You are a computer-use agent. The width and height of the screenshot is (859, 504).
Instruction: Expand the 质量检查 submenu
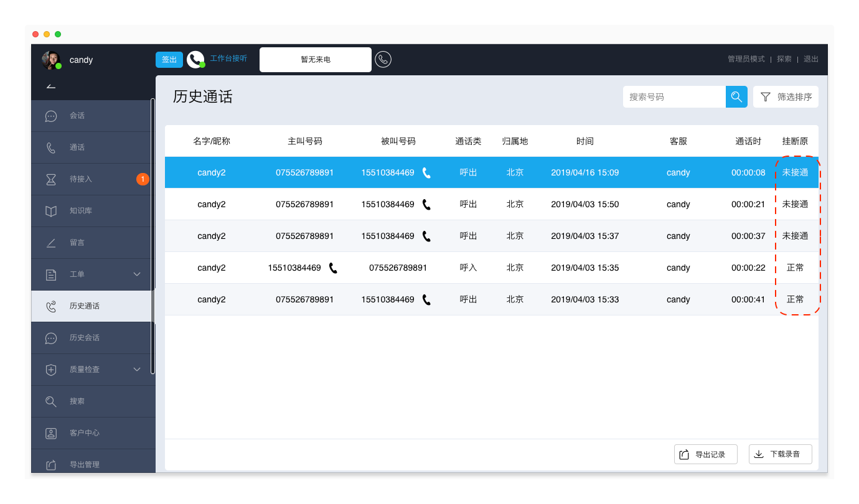137,370
